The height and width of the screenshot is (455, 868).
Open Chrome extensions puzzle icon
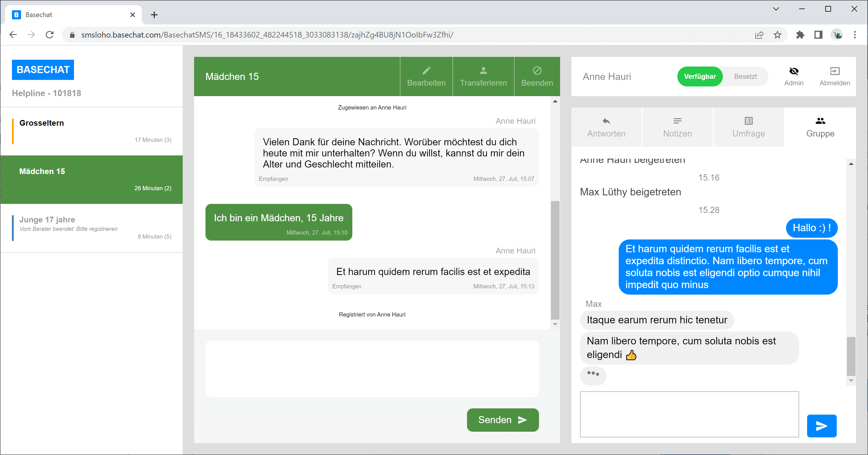[800, 35]
